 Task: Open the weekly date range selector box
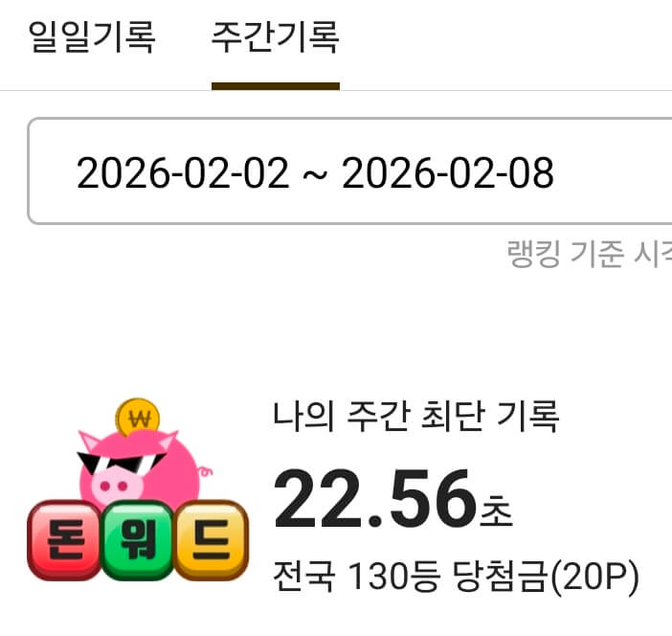349,170
